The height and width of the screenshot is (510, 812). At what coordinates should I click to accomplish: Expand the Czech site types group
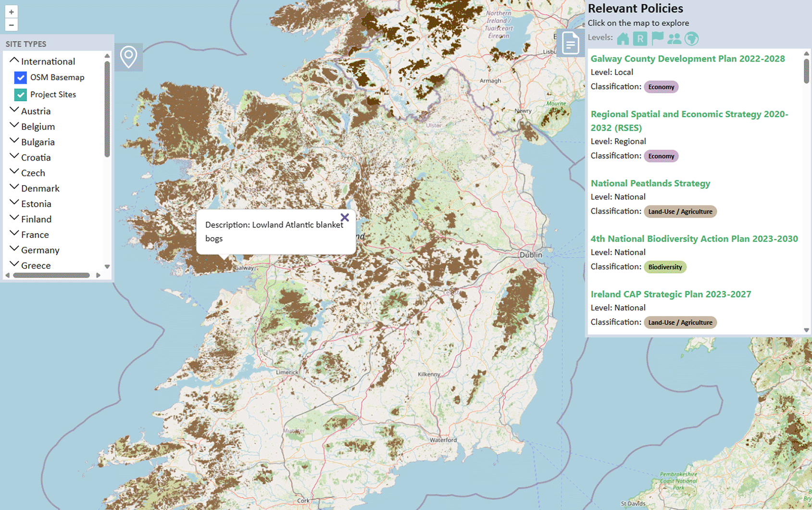[x=14, y=172]
